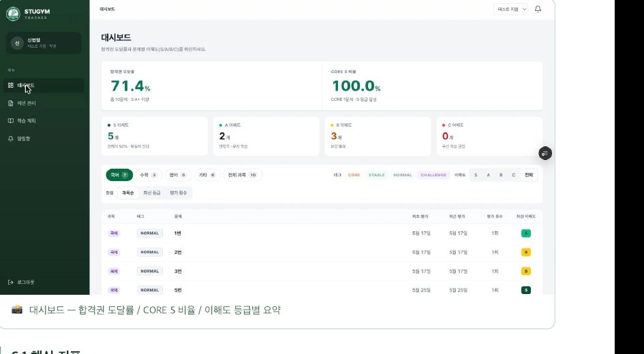
Task: Click problem 3번 in the table
Action: 177,271
